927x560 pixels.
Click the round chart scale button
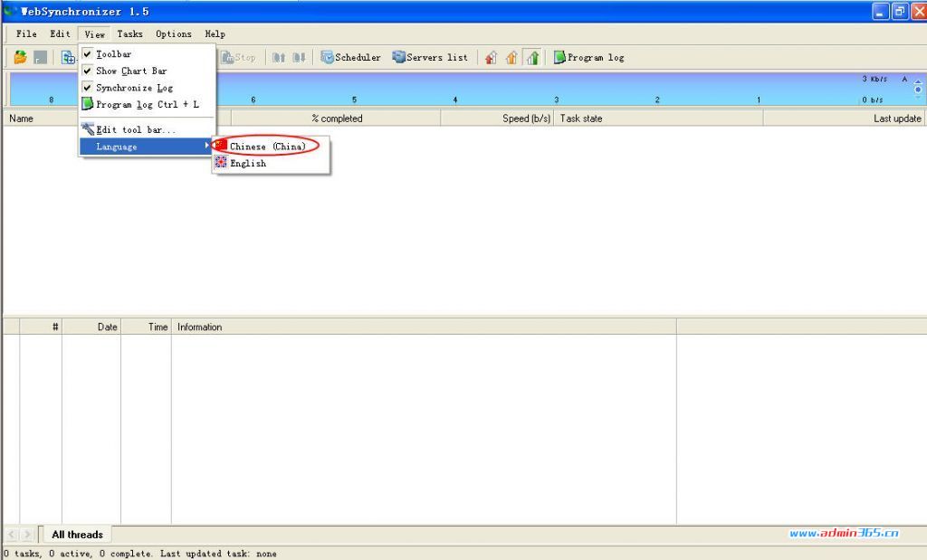click(918, 90)
